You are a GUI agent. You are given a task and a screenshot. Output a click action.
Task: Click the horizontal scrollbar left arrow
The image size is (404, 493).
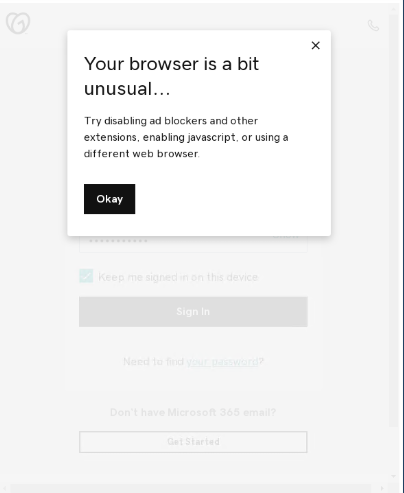tap(5, 488)
